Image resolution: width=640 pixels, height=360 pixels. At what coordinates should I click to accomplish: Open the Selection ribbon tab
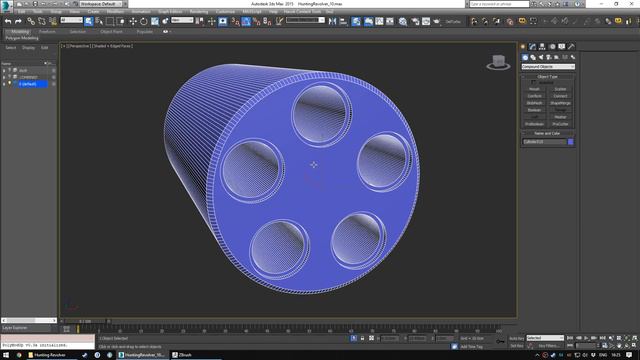pos(78,31)
